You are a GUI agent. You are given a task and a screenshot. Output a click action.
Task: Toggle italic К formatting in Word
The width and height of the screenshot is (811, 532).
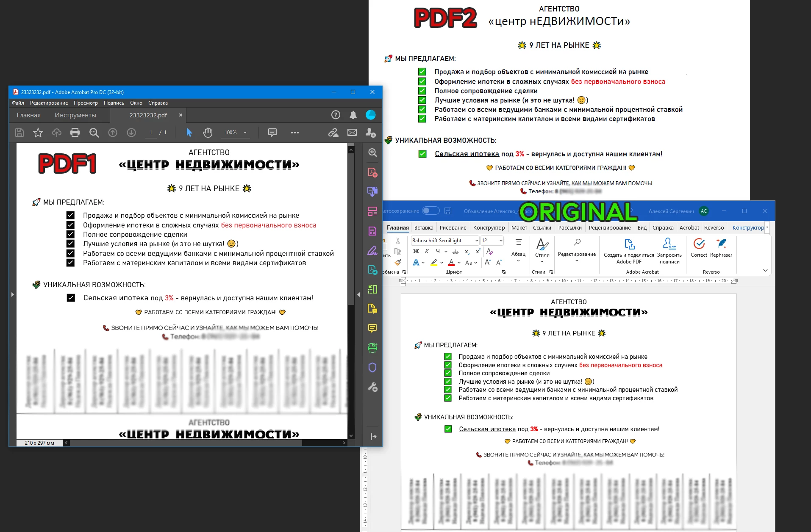(x=427, y=252)
